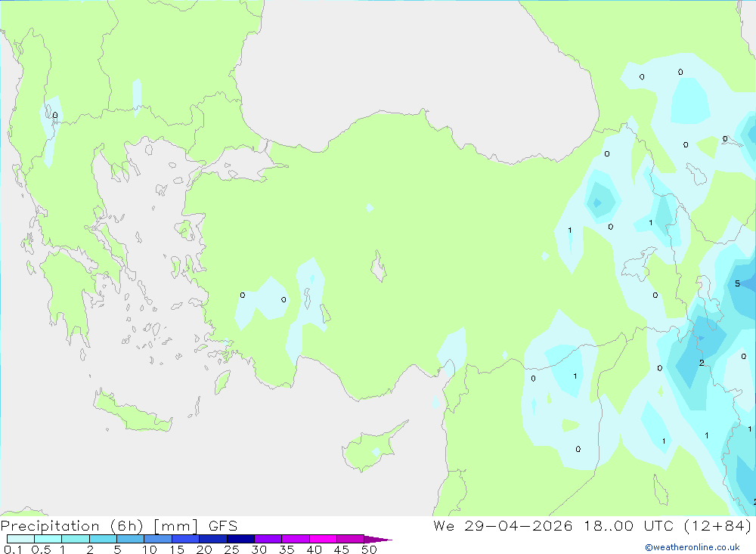Click the 0.5 legend scale label

[41, 549]
